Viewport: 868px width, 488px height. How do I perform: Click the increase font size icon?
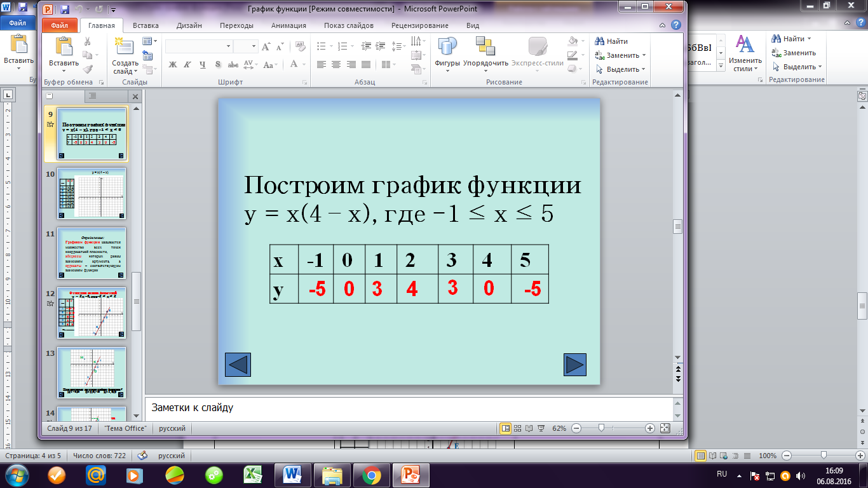point(266,46)
